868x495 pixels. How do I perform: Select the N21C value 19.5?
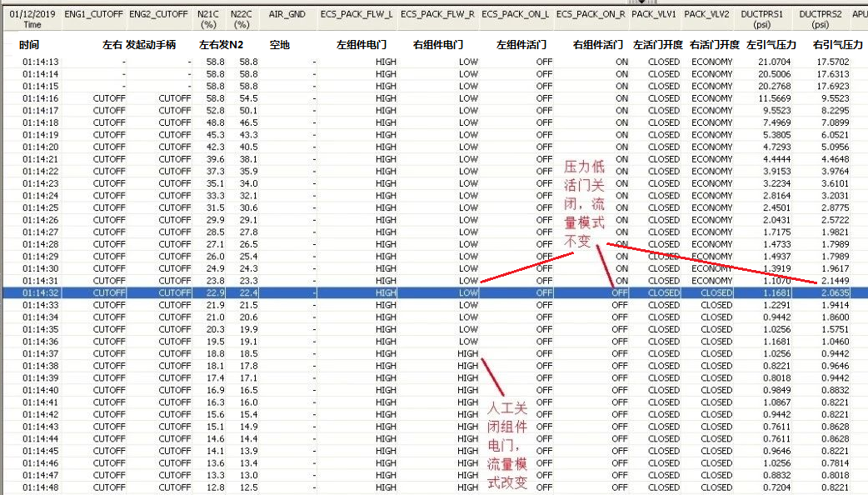click(216, 342)
